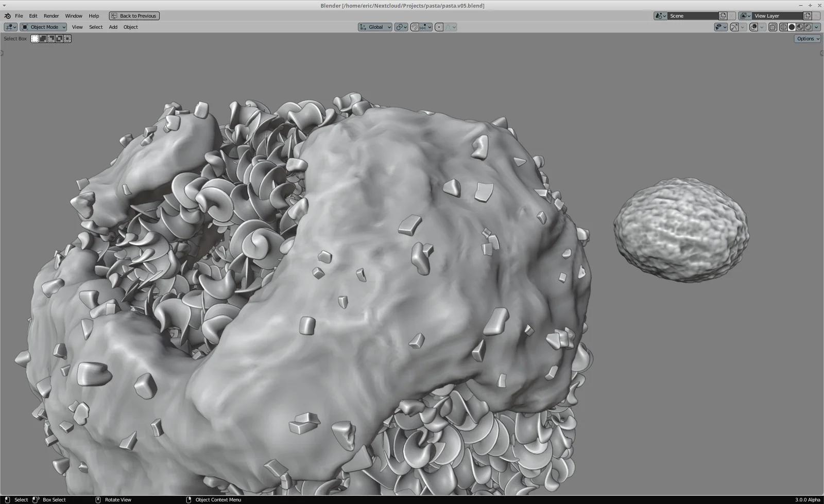Enable snapping with the magnet icon
This screenshot has height=504, width=824.
414,27
